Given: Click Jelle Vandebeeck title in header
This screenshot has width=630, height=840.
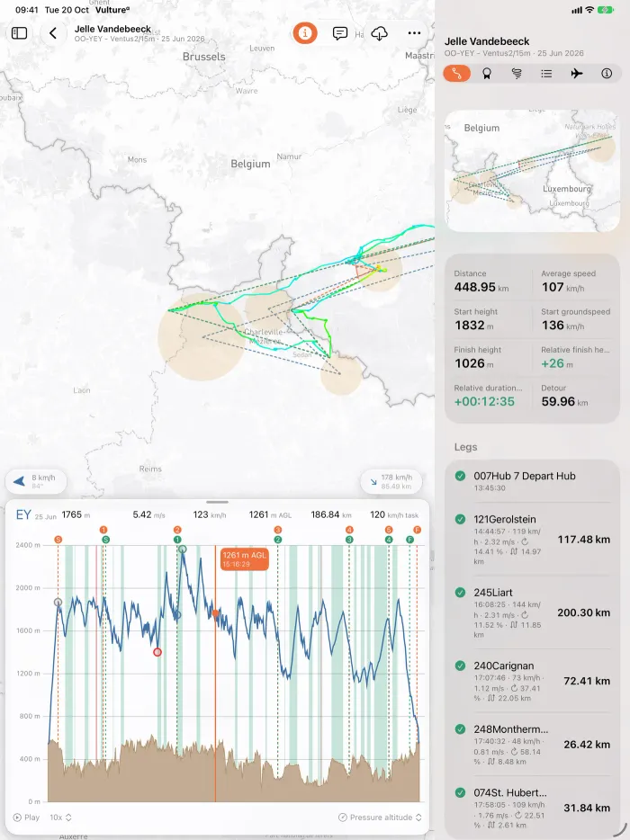Looking at the screenshot, I should [x=112, y=29].
